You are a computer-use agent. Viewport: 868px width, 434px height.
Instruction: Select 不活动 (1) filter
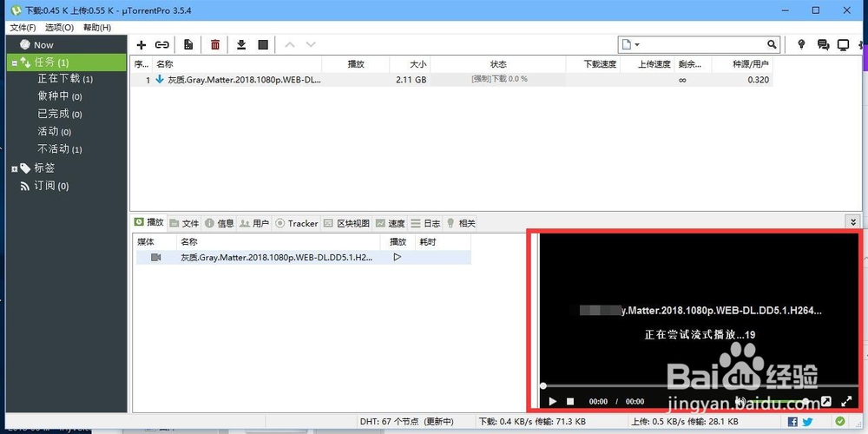coord(60,149)
